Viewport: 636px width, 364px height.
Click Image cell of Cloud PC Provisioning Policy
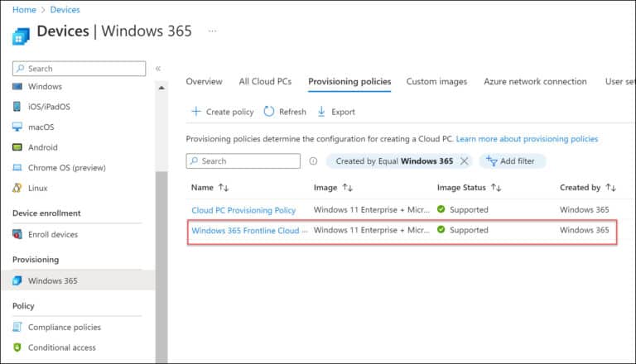point(372,209)
